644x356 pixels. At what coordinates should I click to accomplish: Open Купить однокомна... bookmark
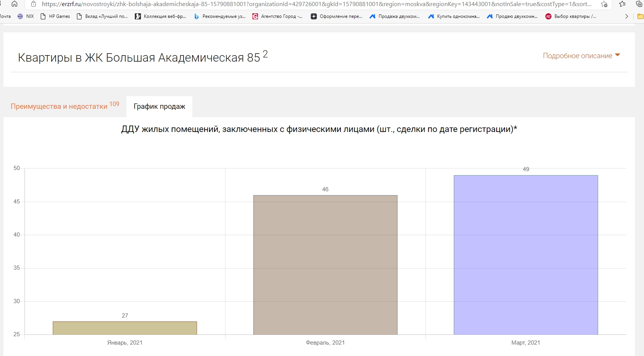click(454, 16)
